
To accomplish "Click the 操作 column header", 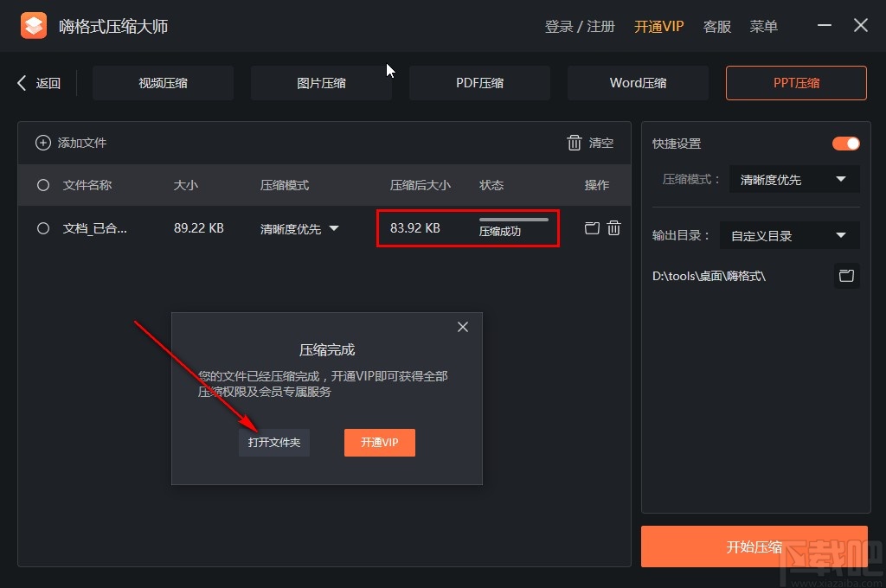I will click(x=597, y=185).
